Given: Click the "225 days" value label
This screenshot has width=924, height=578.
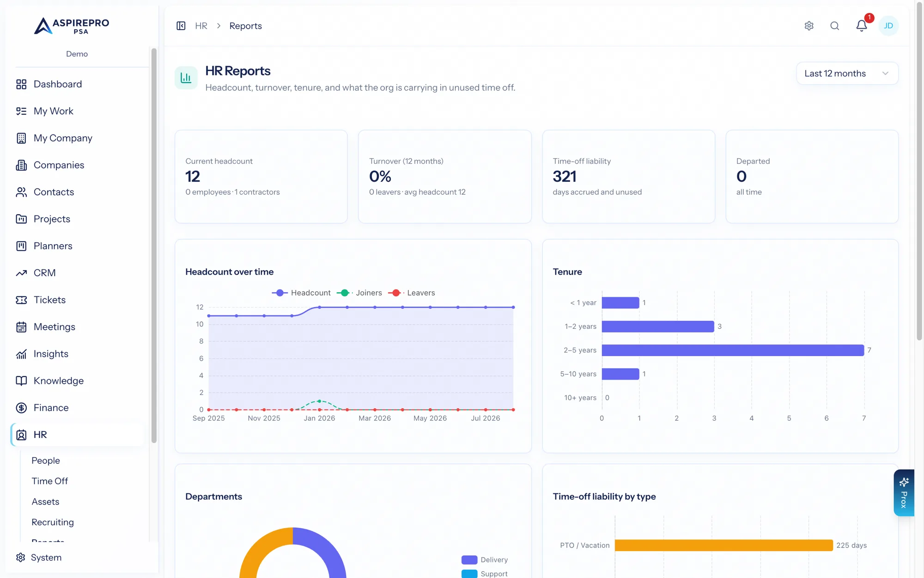Looking at the screenshot, I should (x=851, y=545).
